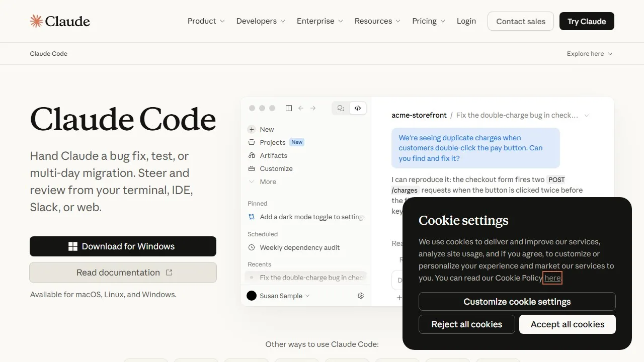
Task: Click external link icon on Read documentation
Action: tap(169, 273)
